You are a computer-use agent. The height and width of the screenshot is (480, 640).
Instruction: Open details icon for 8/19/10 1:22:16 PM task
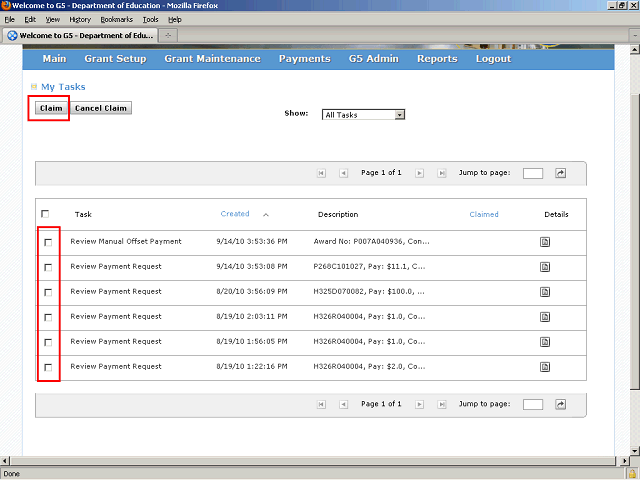tap(545, 367)
